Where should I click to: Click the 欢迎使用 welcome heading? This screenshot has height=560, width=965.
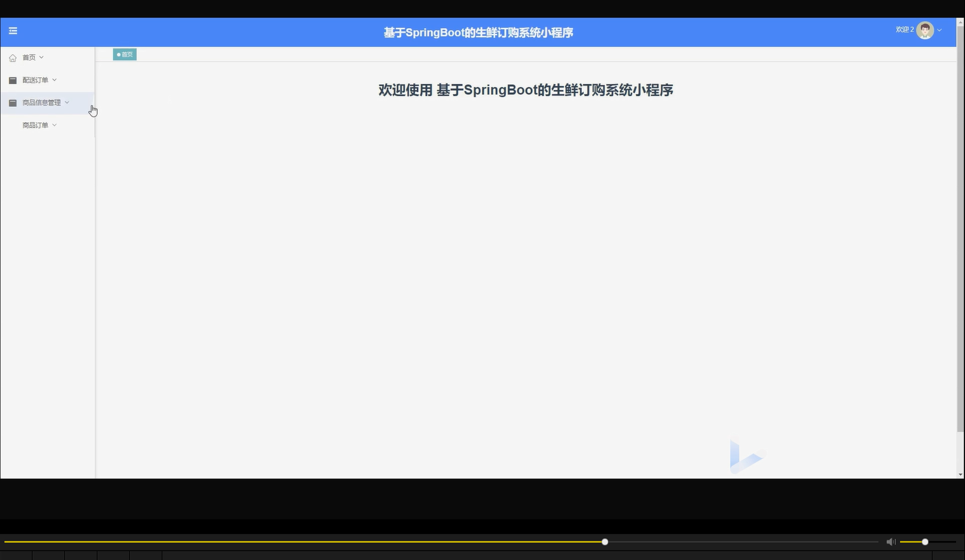point(526,90)
